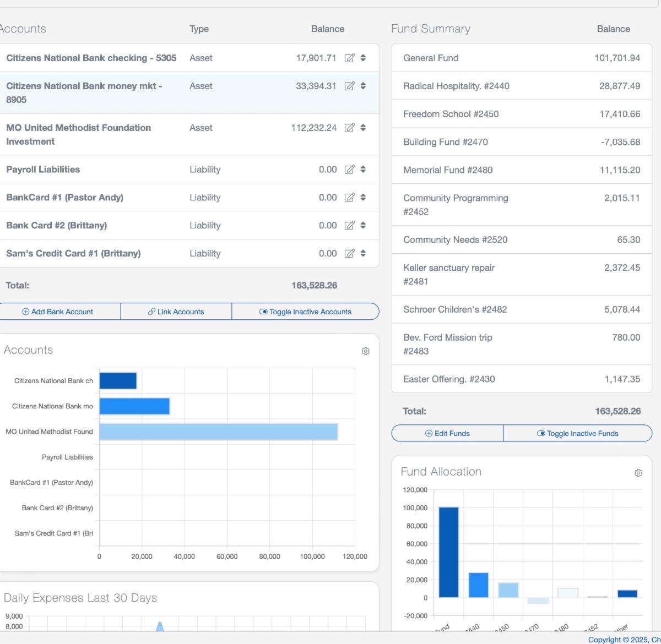Click Add Bank Account button
This screenshot has height=644, width=661.
tap(57, 312)
